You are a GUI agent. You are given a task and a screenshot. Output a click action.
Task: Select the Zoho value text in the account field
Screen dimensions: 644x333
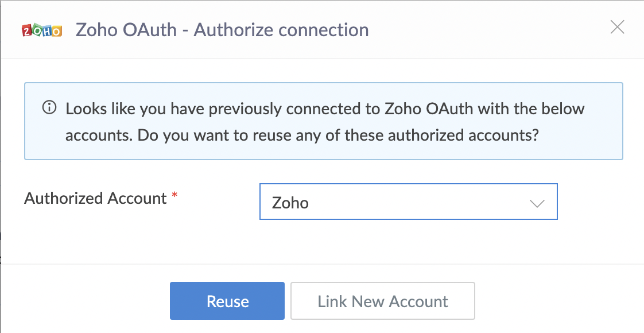pos(290,203)
